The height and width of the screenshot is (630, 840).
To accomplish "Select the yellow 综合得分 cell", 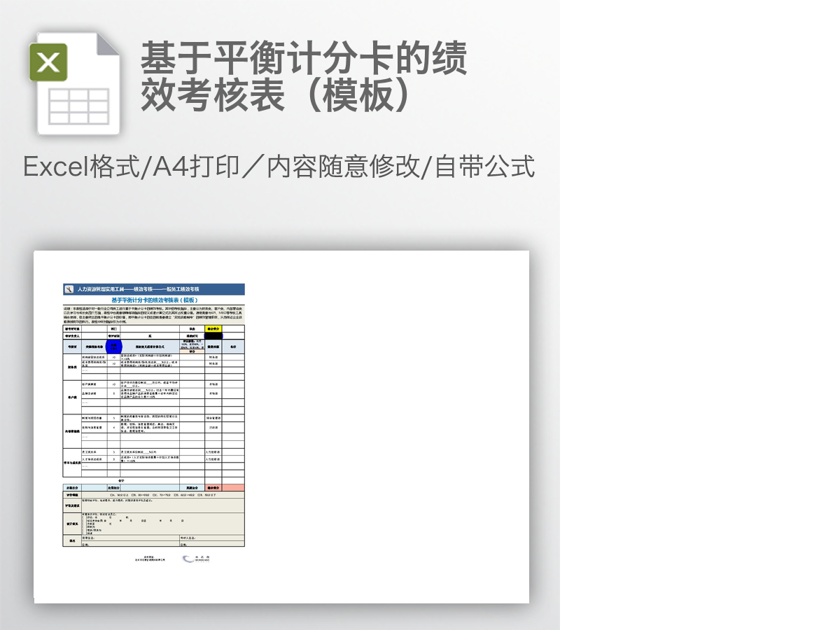I will click(214, 328).
